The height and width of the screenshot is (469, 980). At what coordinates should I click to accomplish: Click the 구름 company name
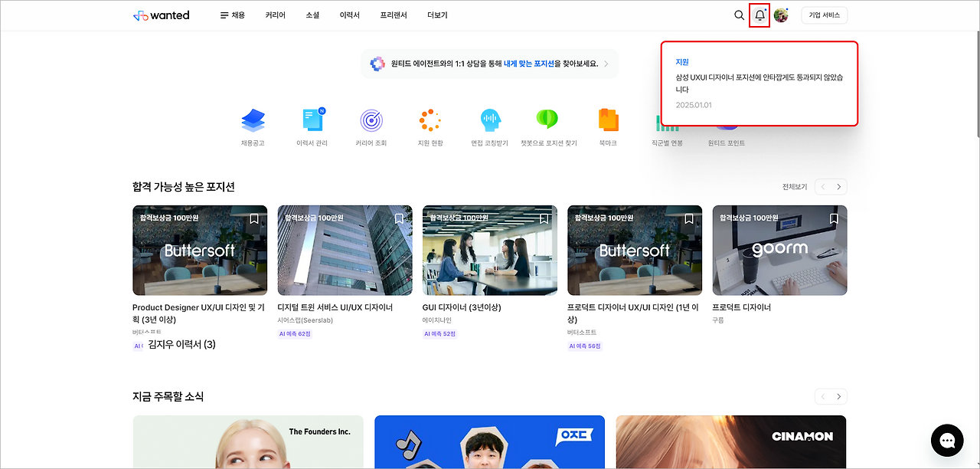pyautogui.click(x=718, y=320)
